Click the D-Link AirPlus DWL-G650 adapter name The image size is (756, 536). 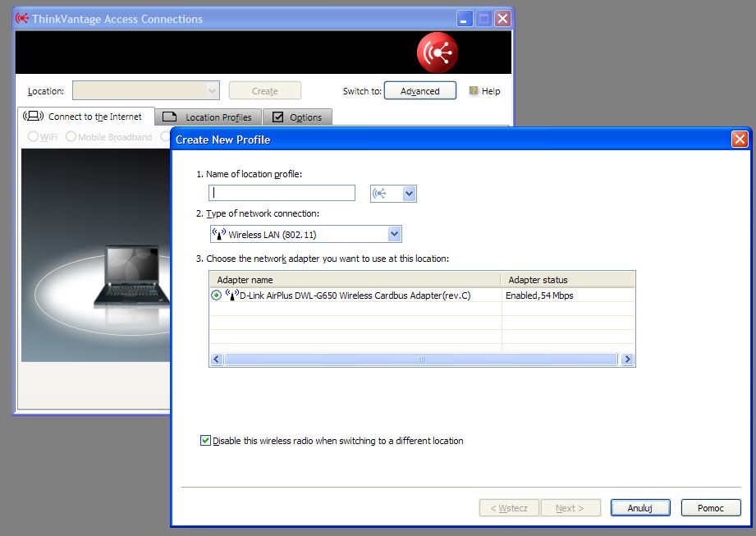tap(355, 295)
